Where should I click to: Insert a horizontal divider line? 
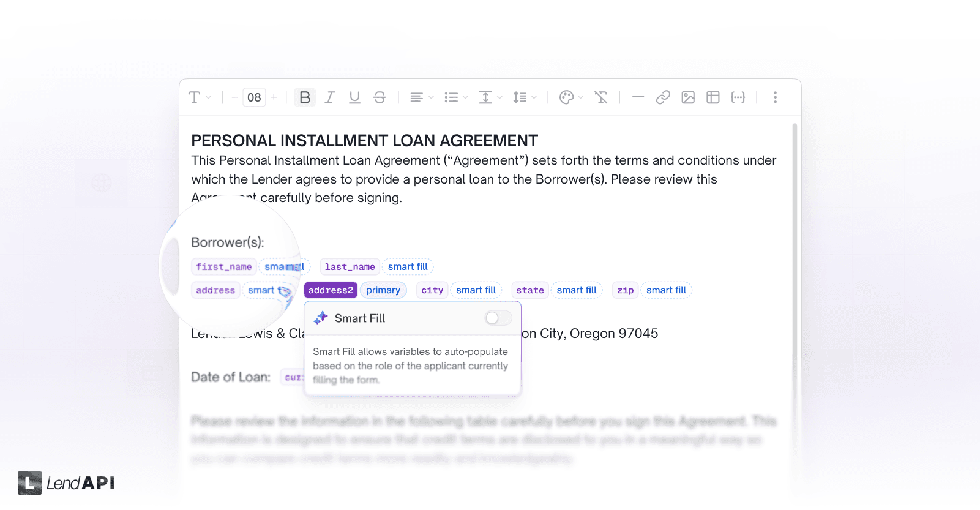(x=638, y=97)
